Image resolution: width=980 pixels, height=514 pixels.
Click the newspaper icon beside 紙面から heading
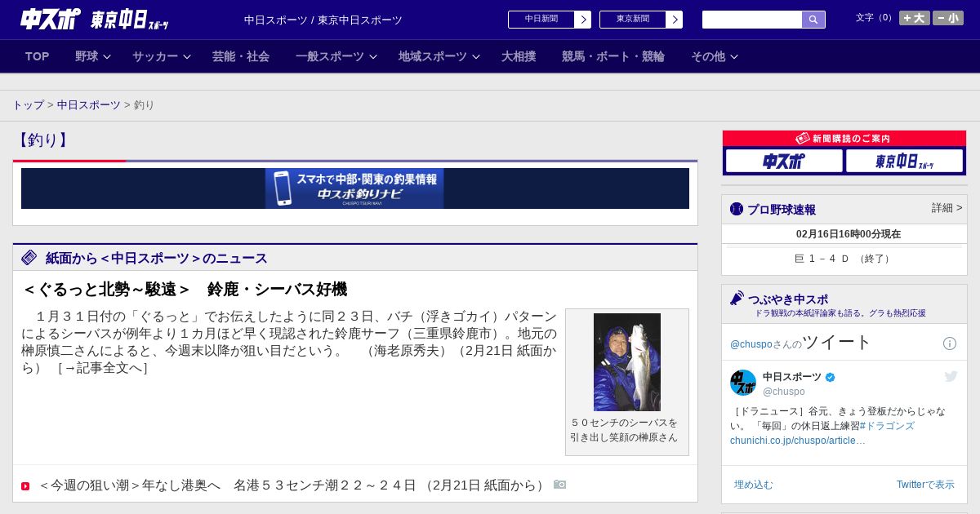click(x=29, y=258)
